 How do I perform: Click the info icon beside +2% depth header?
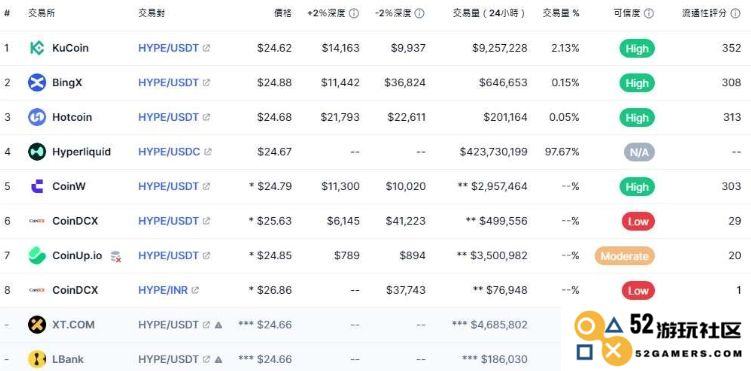[x=354, y=13]
